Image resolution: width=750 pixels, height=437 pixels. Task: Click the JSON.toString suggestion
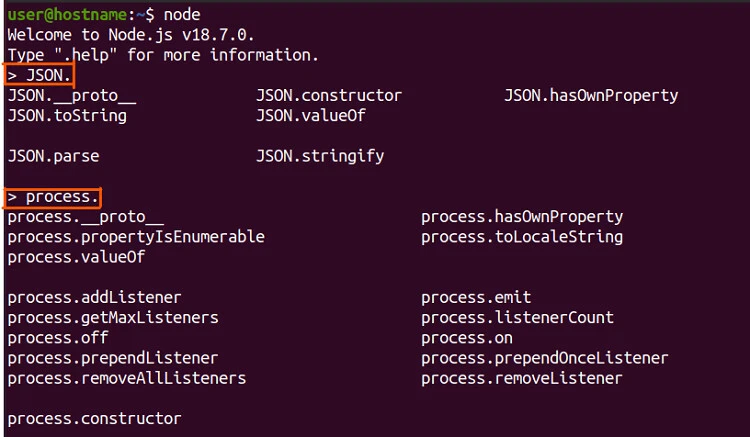[x=67, y=116]
